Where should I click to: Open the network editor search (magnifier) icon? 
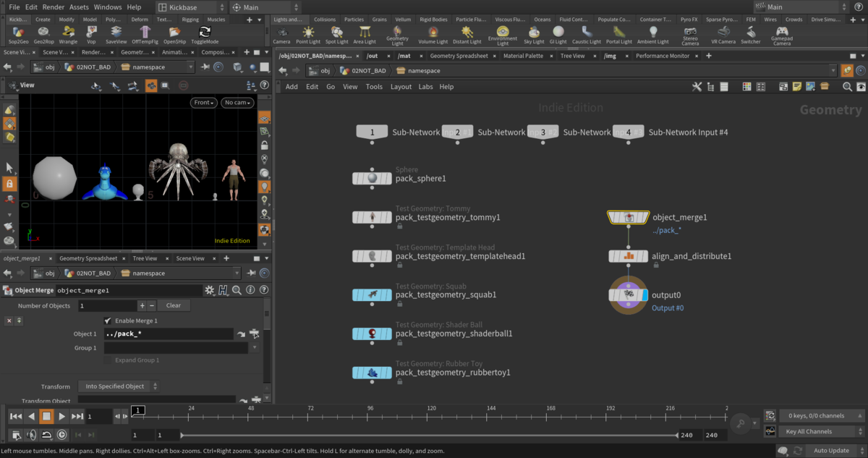(847, 87)
